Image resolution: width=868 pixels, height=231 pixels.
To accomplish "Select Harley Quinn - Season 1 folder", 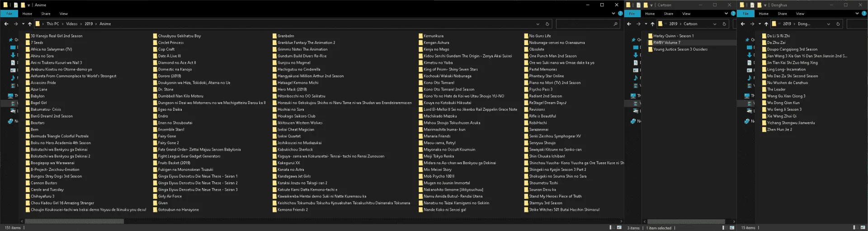I will (670, 36).
